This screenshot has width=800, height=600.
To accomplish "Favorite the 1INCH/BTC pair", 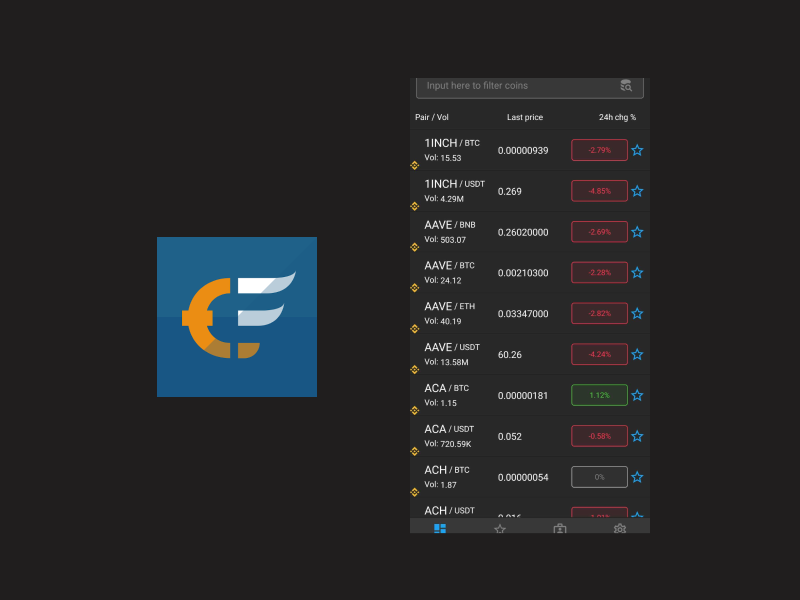I will pyautogui.click(x=637, y=150).
